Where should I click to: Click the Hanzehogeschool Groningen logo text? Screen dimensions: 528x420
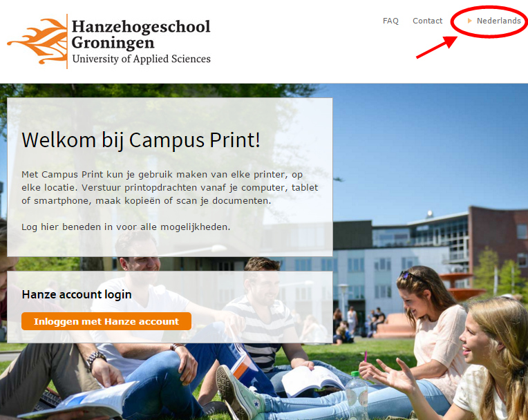[141, 35]
